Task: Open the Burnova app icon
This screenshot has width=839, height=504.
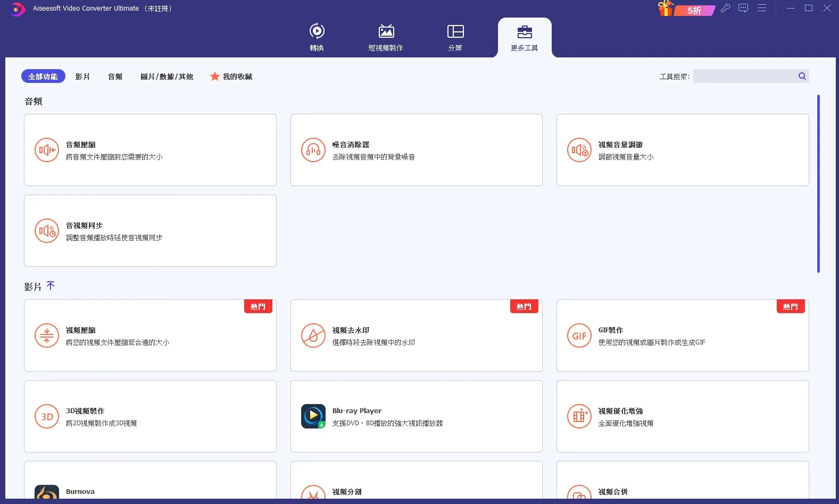Action: pos(47,492)
